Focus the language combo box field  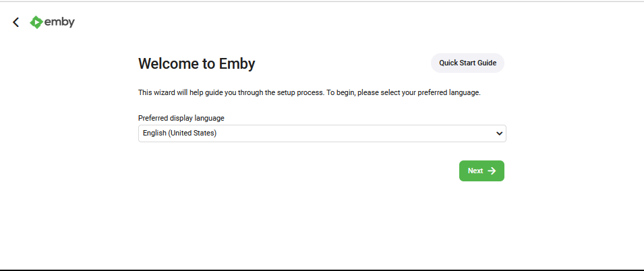(322, 133)
